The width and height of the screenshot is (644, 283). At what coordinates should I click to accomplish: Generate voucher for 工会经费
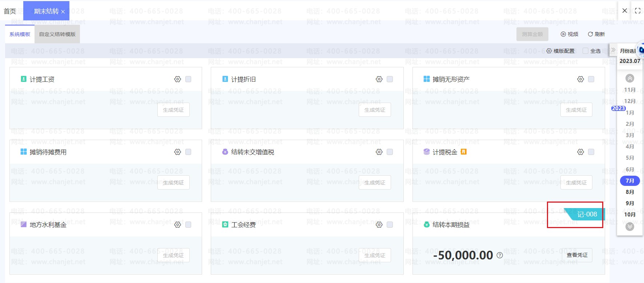375,255
